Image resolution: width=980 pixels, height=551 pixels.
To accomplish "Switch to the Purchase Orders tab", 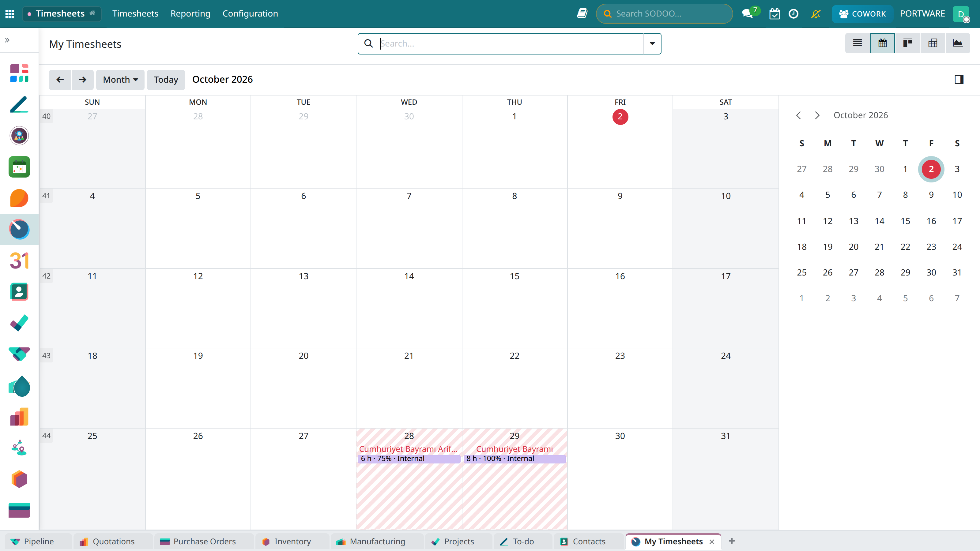I will (204, 541).
